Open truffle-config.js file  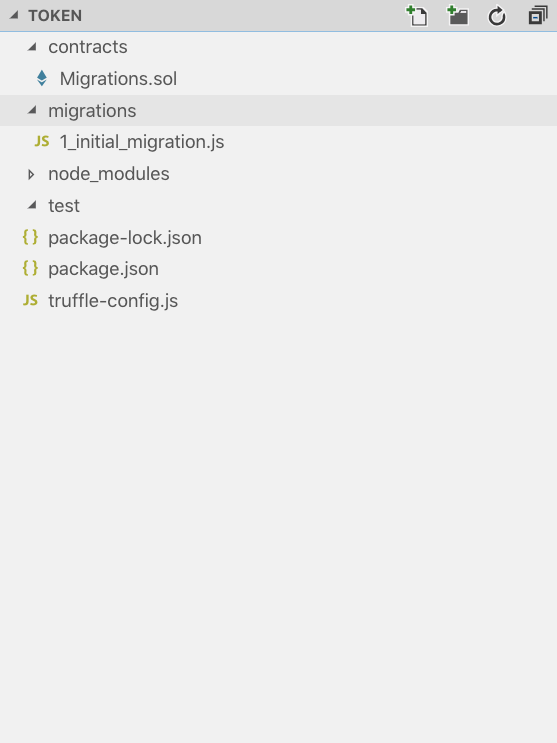(113, 301)
